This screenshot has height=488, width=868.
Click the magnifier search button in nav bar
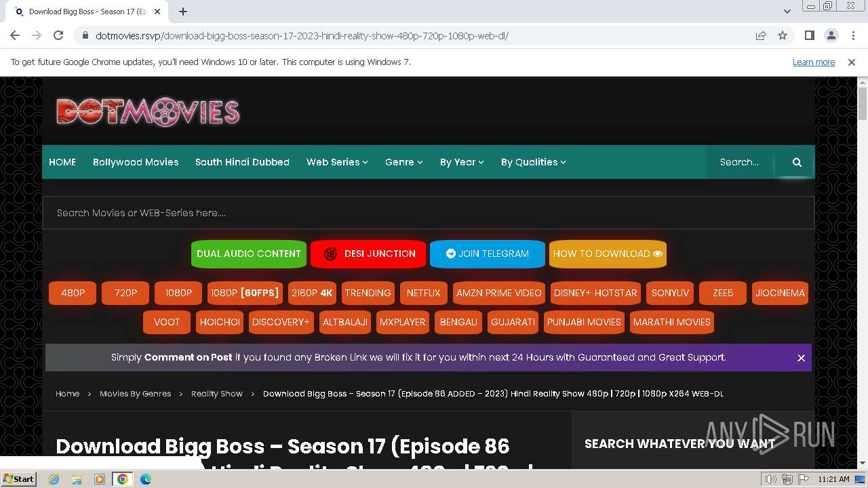797,162
